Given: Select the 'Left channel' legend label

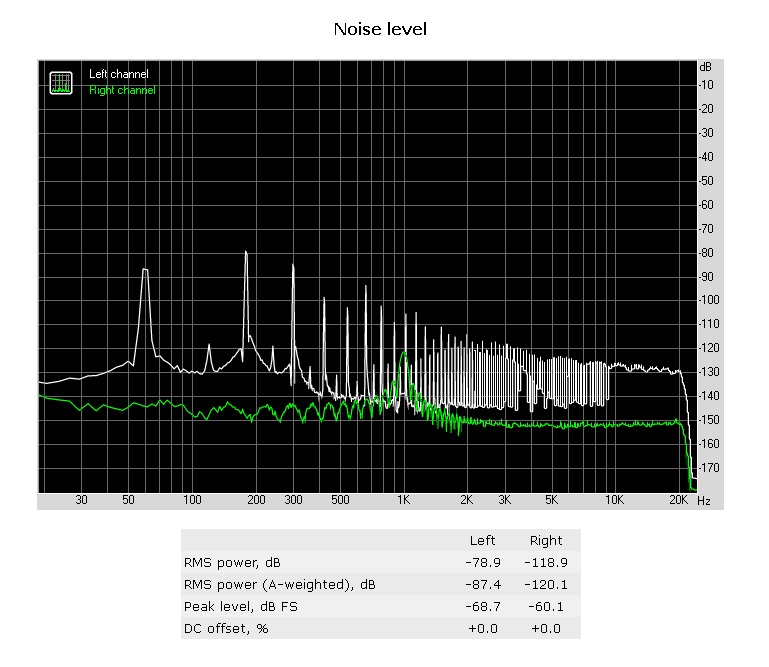Looking at the screenshot, I should pyautogui.click(x=119, y=74).
